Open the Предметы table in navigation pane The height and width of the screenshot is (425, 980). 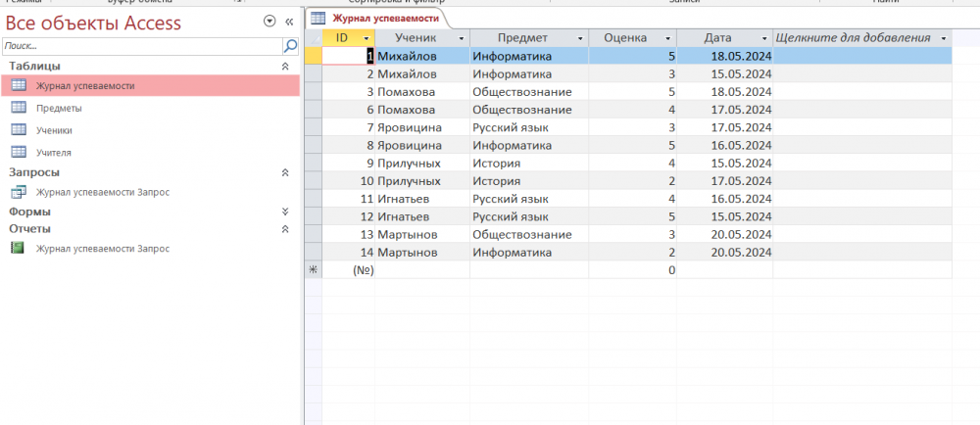click(x=59, y=108)
